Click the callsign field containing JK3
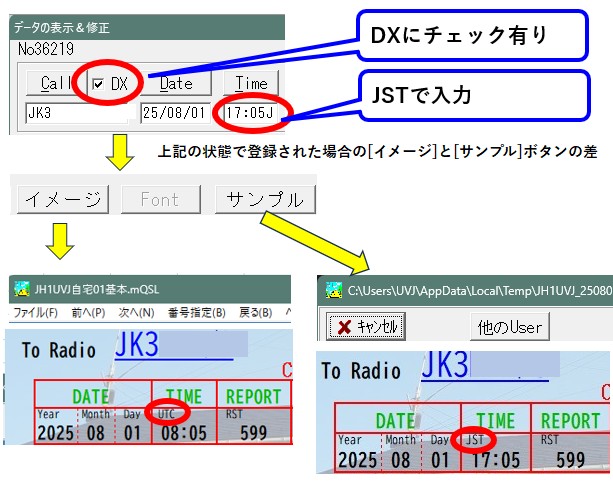The image size is (613, 481). [x=75, y=113]
